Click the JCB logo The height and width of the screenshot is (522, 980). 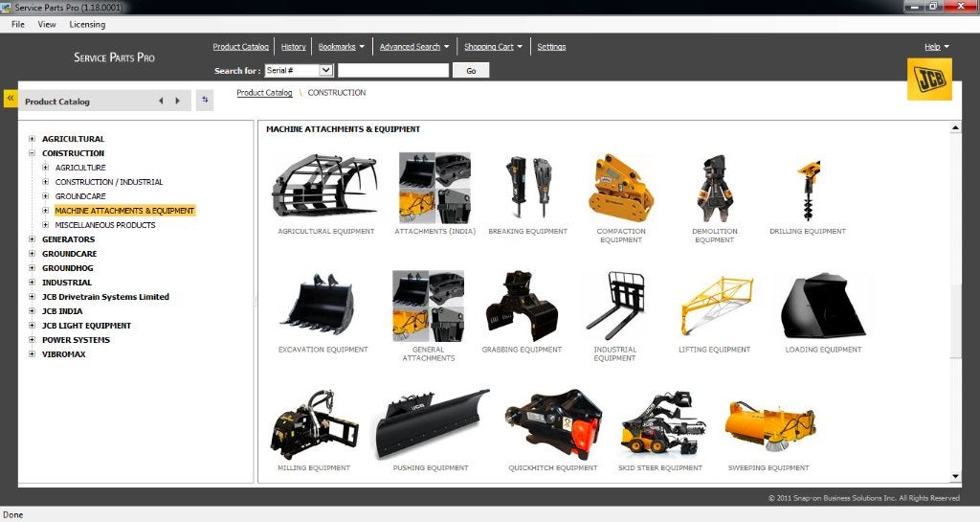click(929, 79)
